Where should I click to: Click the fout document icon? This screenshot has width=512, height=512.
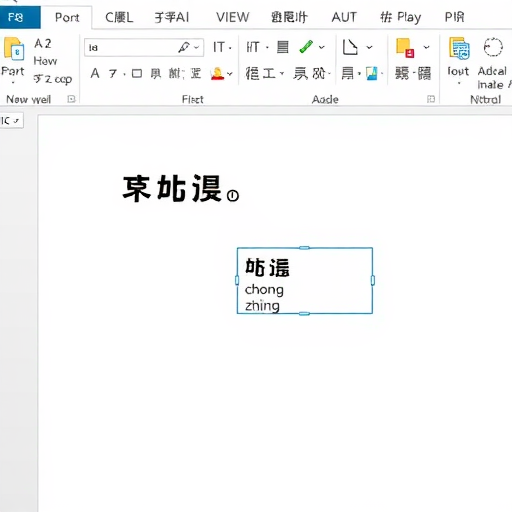tap(459, 48)
